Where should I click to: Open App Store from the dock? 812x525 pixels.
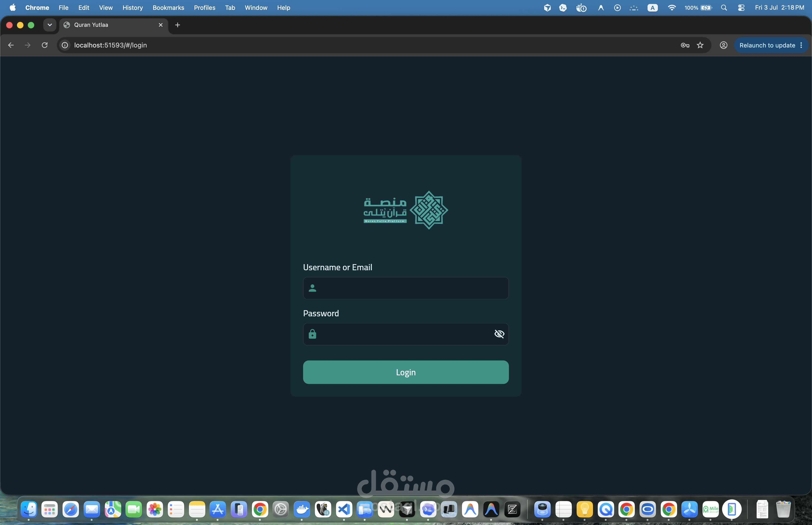[x=218, y=509]
